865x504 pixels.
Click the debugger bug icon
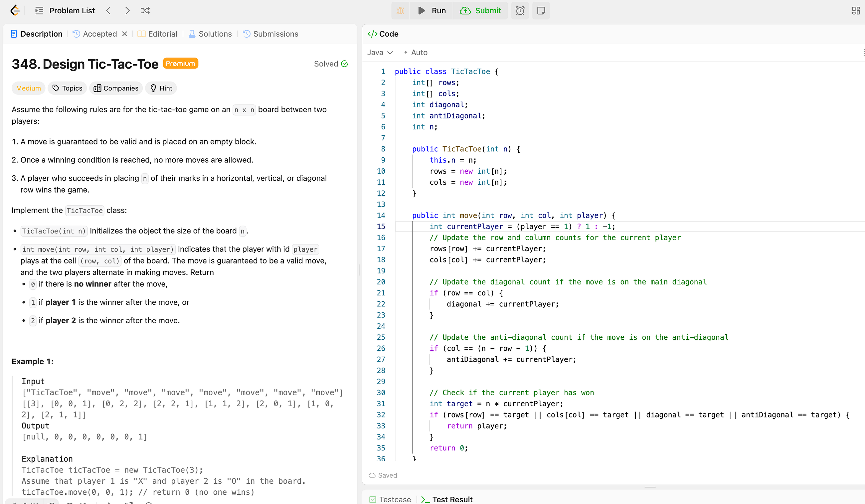tap(400, 11)
